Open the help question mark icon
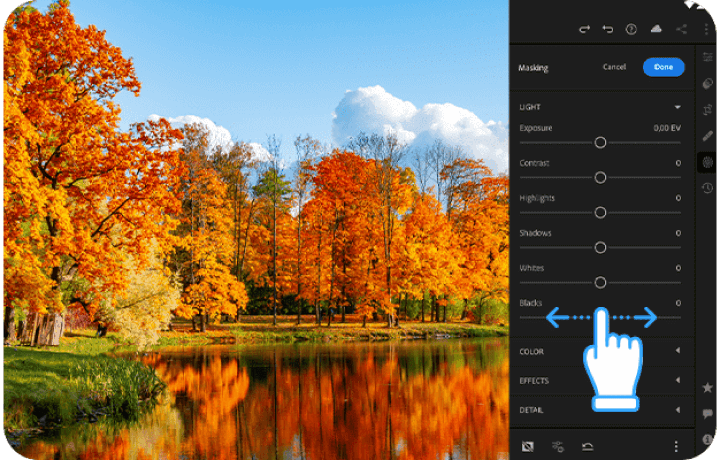 click(x=632, y=29)
